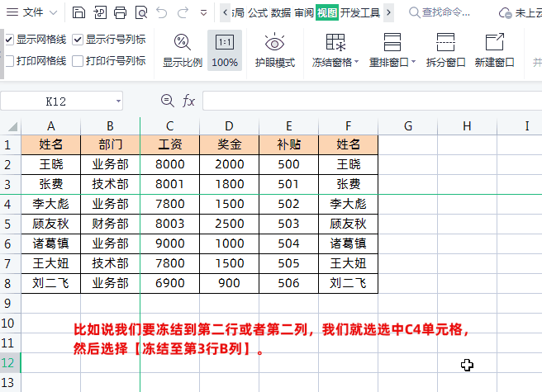Screen dimensions: 542x392
Task: Click cell with value 6900
Action: pyautogui.click(x=169, y=283)
